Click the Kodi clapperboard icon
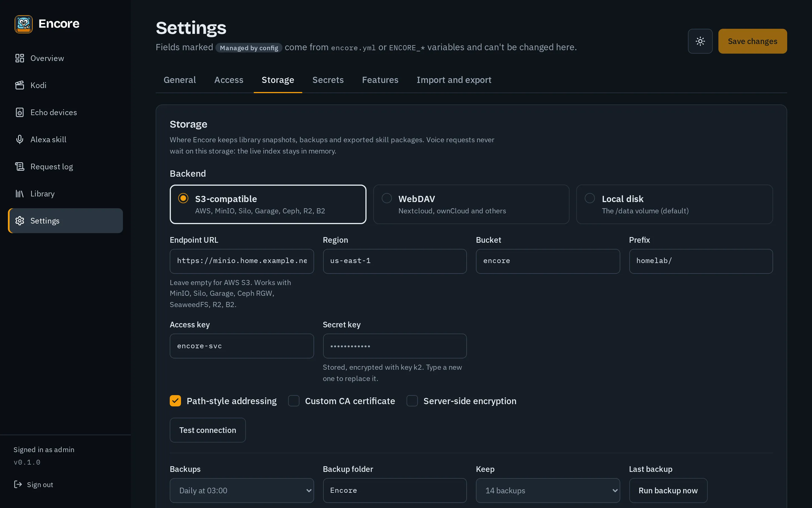The height and width of the screenshot is (508, 812). tap(20, 85)
